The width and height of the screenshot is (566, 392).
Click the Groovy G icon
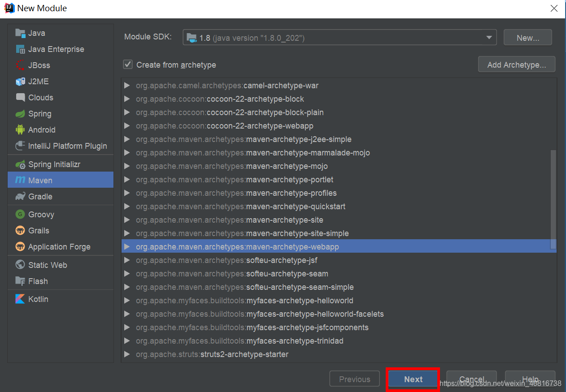pos(20,215)
